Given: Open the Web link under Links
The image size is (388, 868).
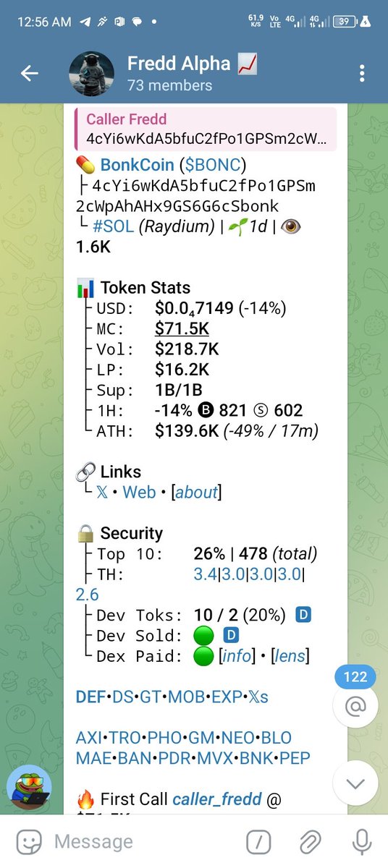Looking at the screenshot, I should [139, 493].
